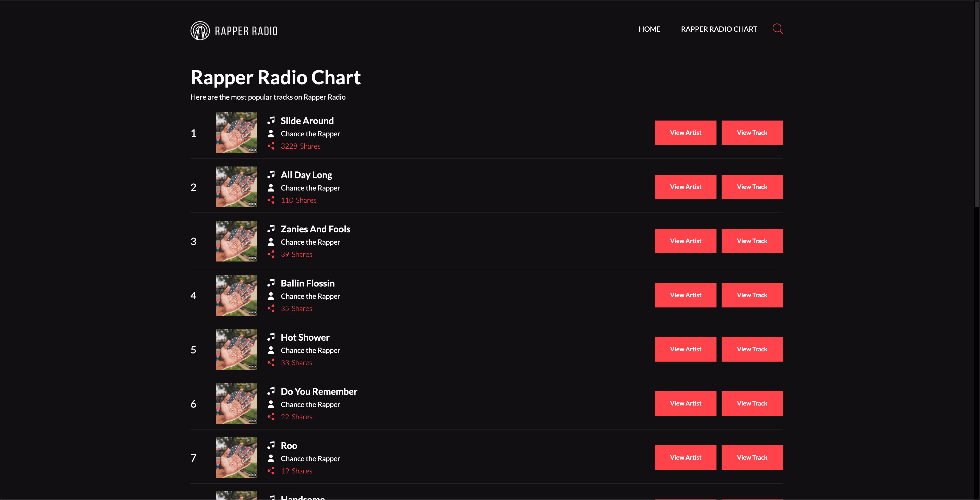980x500 pixels.
Task: Click the person icon in Zanies And Fools row
Action: pos(271,242)
